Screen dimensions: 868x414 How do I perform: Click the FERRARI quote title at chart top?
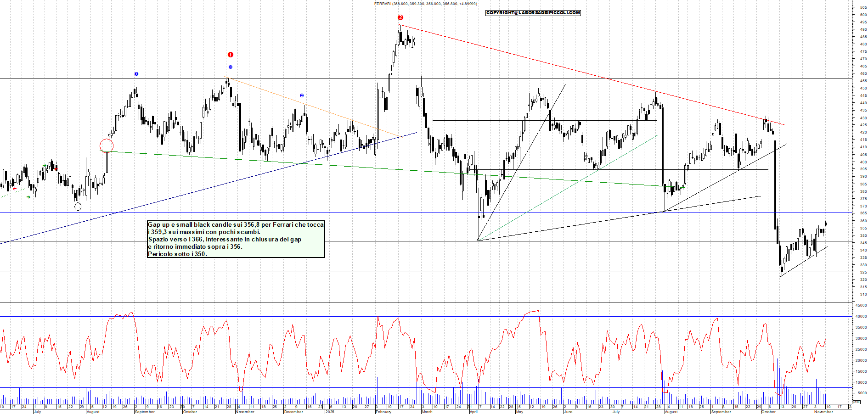coord(425,4)
